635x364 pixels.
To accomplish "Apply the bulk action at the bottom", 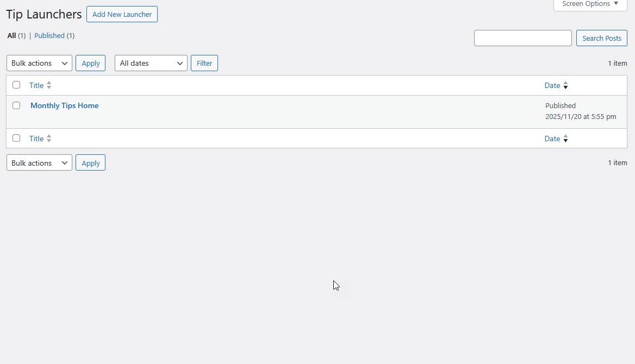I will pyautogui.click(x=90, y=162).
